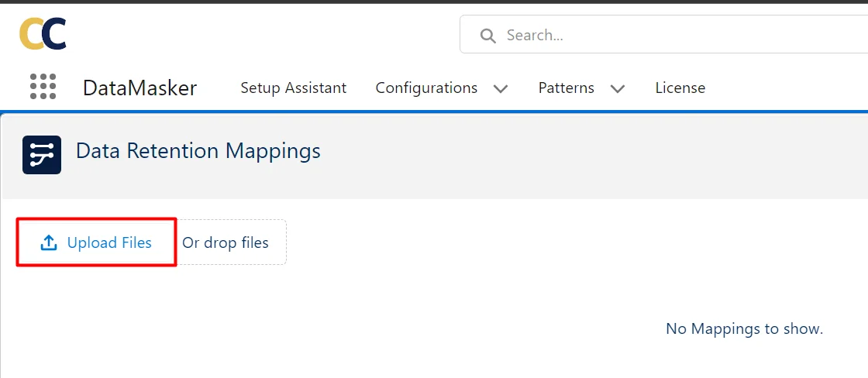The height and width of the screenshot is (378, 868).
Task: Click the upload arrow icon
Action: (49, 242)
